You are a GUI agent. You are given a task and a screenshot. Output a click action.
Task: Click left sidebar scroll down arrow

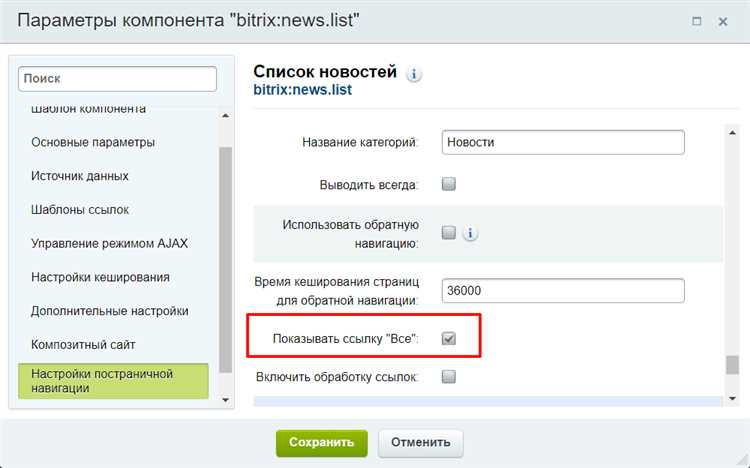(x=225, y=400)
